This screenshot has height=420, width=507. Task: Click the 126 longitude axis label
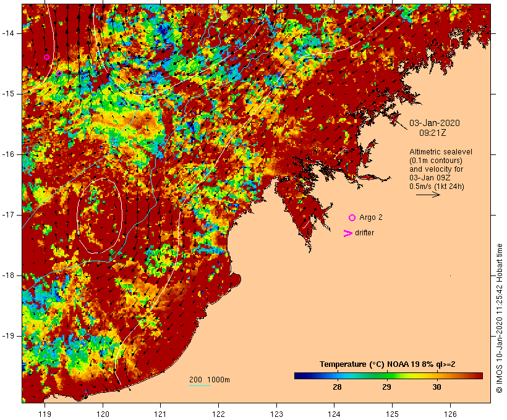(450, 414)
